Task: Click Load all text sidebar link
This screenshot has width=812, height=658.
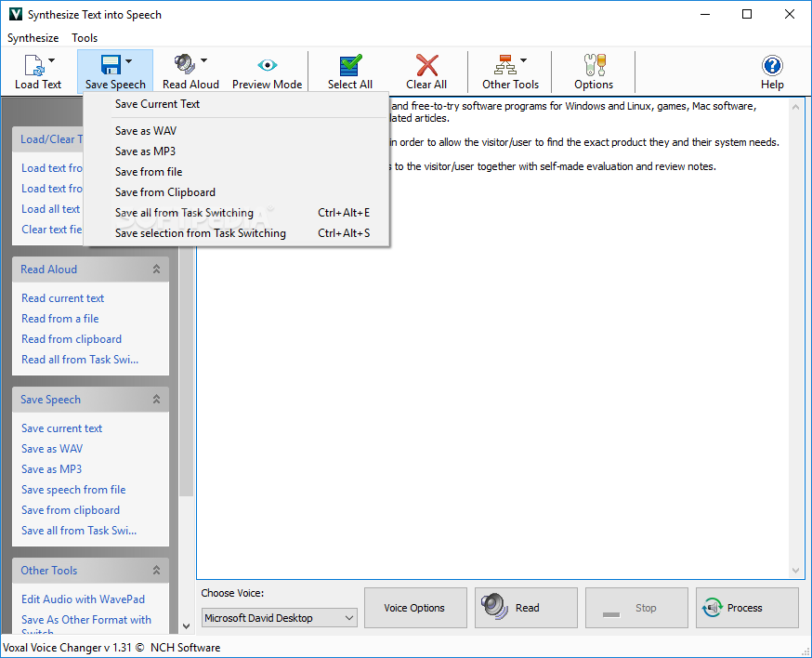Action: pos(51,209)
